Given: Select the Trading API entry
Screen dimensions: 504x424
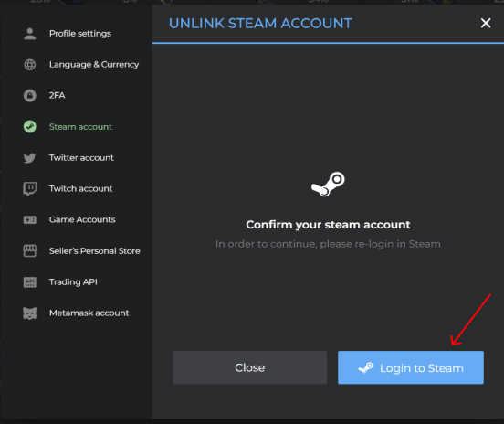Looking at the screenshot, I should pyautogui.click(x=73, y=282).
